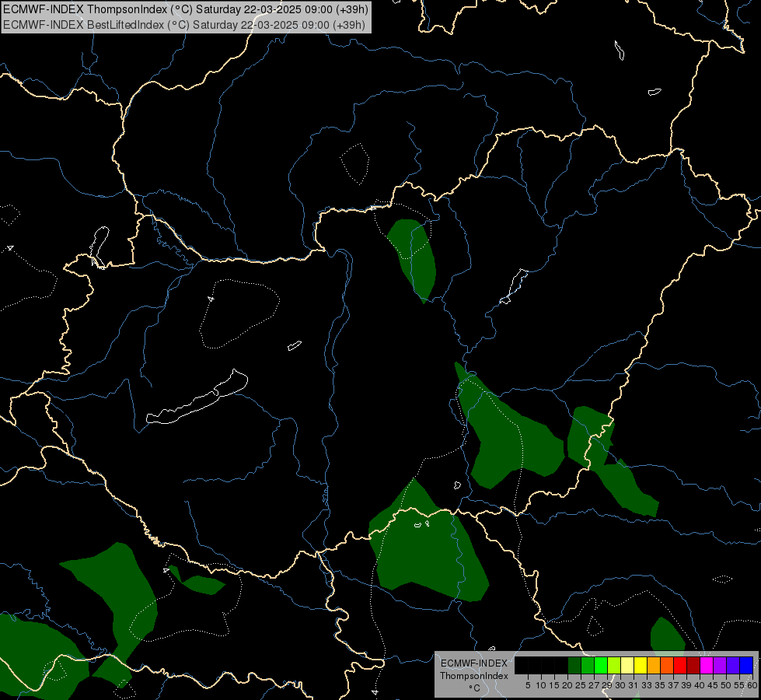Viewport: 761px width, 700px height.
Task: Select the pure yellow 31-33 legend swatch
Action: click(x=641, y=665)
